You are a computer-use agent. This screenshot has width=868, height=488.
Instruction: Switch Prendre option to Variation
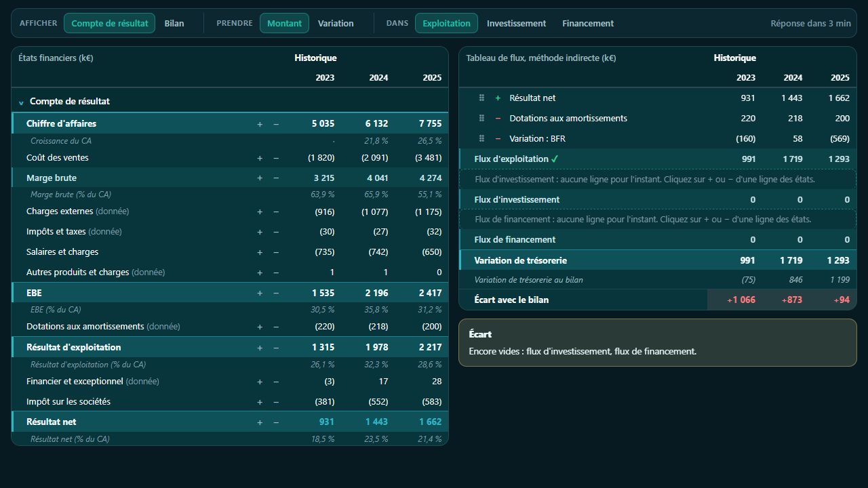click(x=336, y=23)
